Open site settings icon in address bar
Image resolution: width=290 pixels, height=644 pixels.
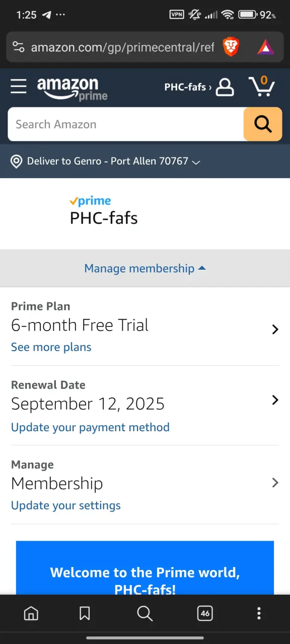19,47
